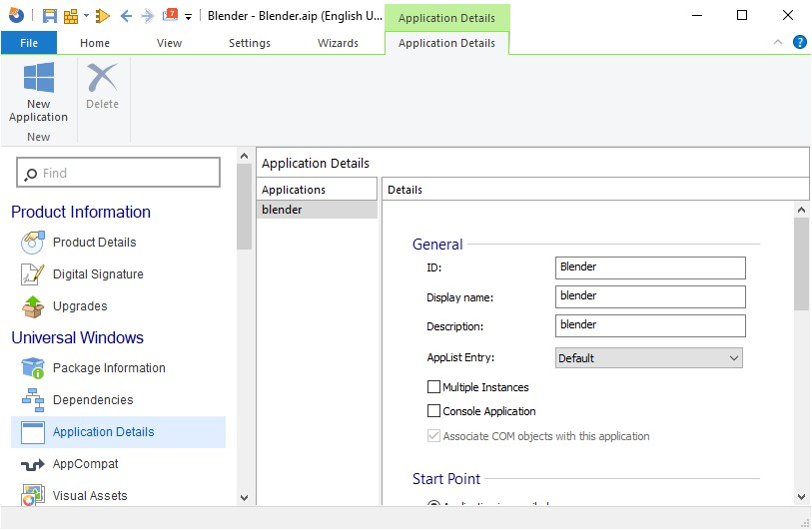Open Package Information page
The width and height of the screenshot is (812, 530).
109,368
